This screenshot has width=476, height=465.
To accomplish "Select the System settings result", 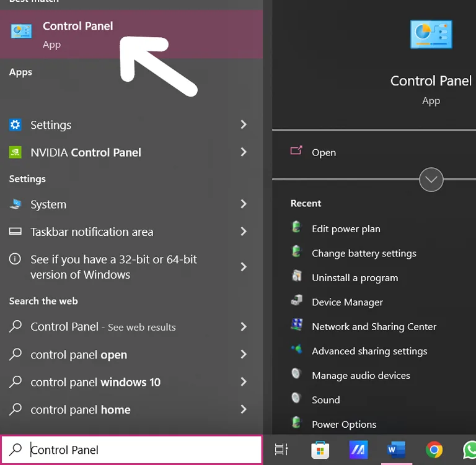I will [131, 204].
